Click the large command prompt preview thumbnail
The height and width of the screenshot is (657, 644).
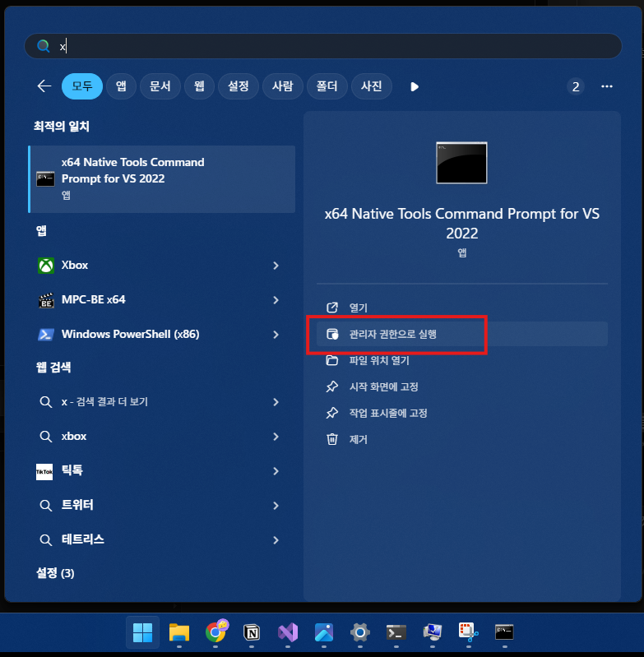(461, 163)
